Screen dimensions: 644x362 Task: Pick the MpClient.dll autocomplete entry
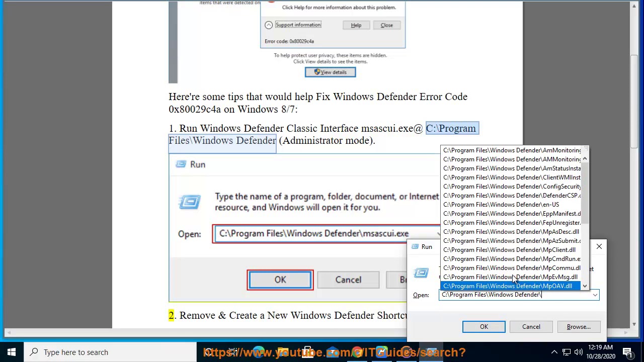click(x=511, y=250)
